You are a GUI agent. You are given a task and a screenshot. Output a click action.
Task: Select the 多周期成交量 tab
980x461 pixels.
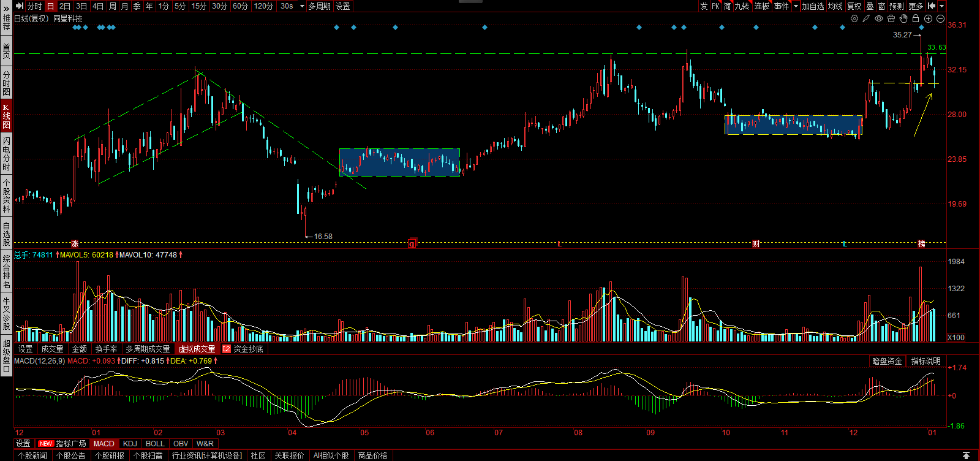click(x=148, y=349)
